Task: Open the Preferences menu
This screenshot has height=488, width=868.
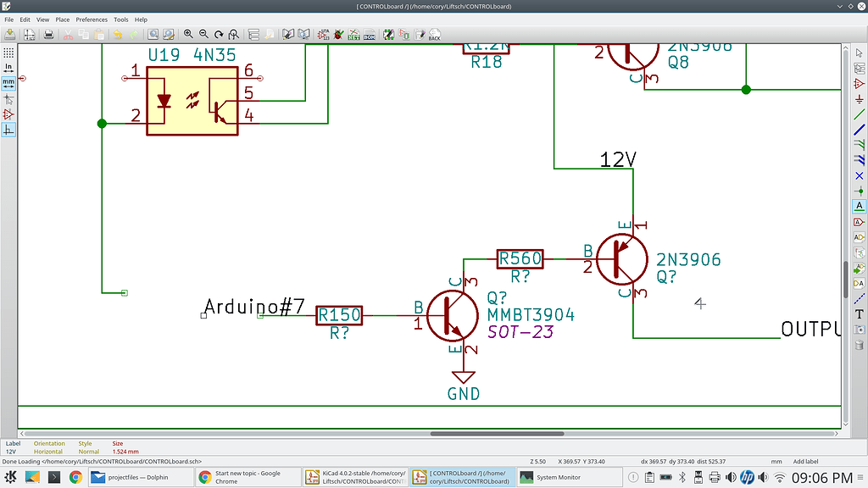Action: pyautogui.click(x=91, y=19)
